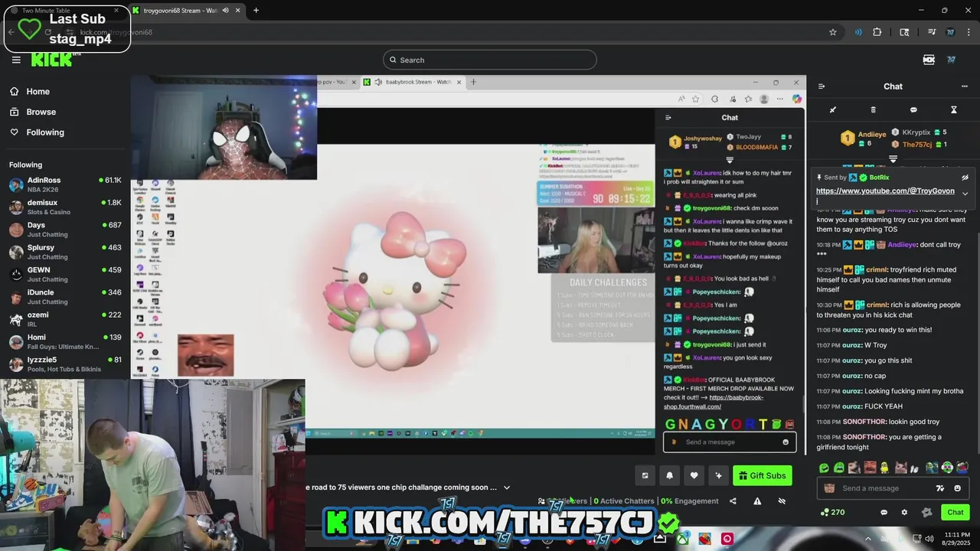
Task: Click the Kick search field
Action: 490,60
